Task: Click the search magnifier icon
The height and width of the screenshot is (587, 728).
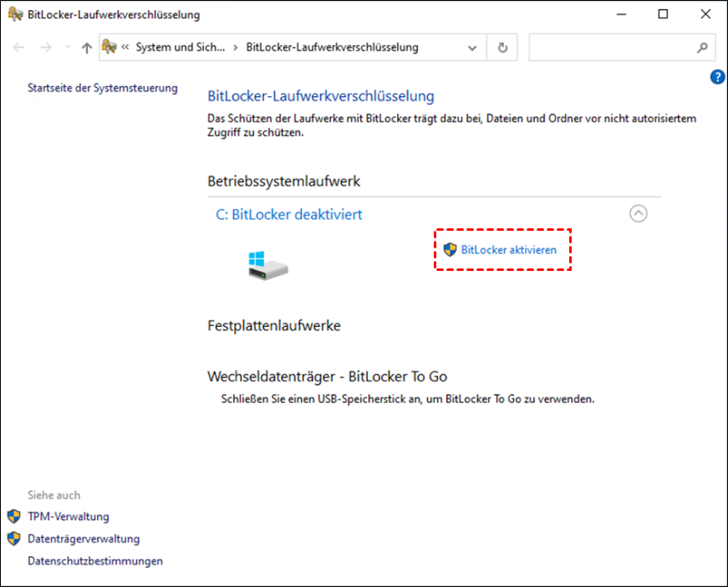Action: point(702,48)
